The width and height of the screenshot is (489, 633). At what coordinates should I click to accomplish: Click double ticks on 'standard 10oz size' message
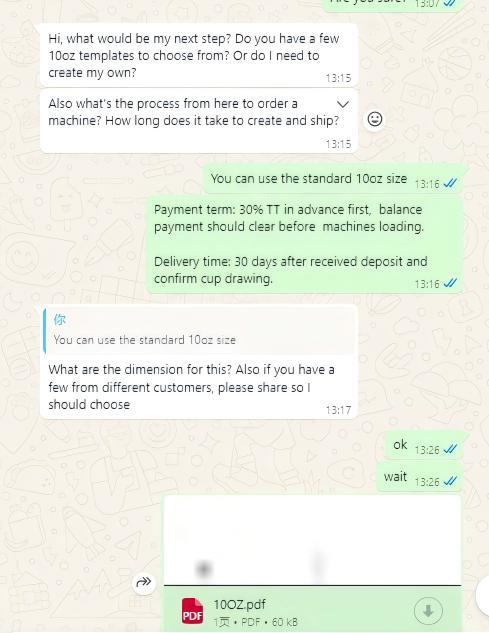pyautogui.click(x=450, y=183)
